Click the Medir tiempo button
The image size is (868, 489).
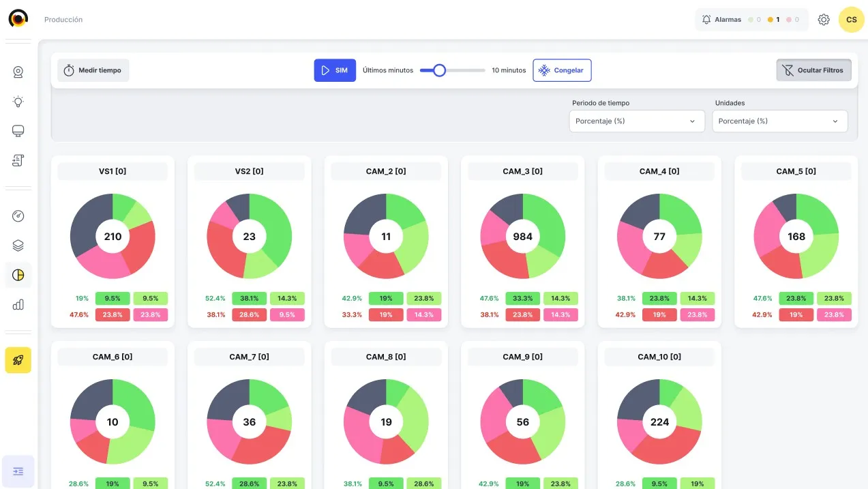coord(93,70)
